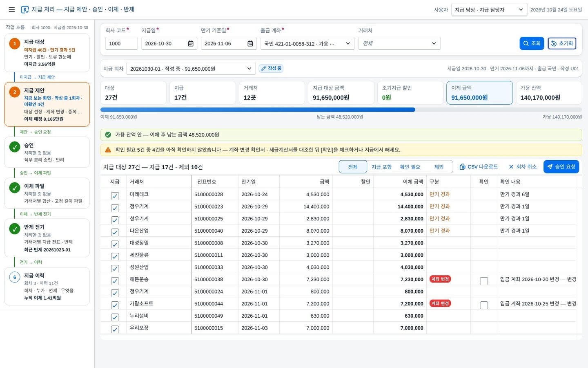Click the red 계좌 변경 badge for 해든운송

tap(440, 279)
